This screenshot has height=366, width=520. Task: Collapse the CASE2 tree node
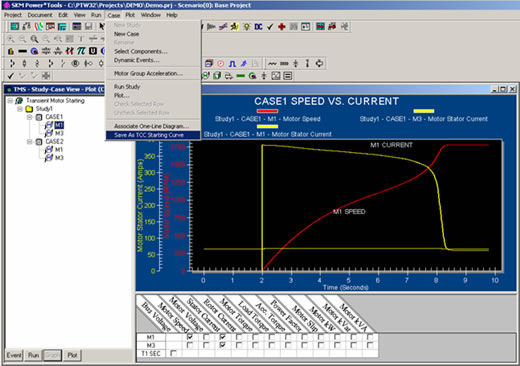click(29, 142)
